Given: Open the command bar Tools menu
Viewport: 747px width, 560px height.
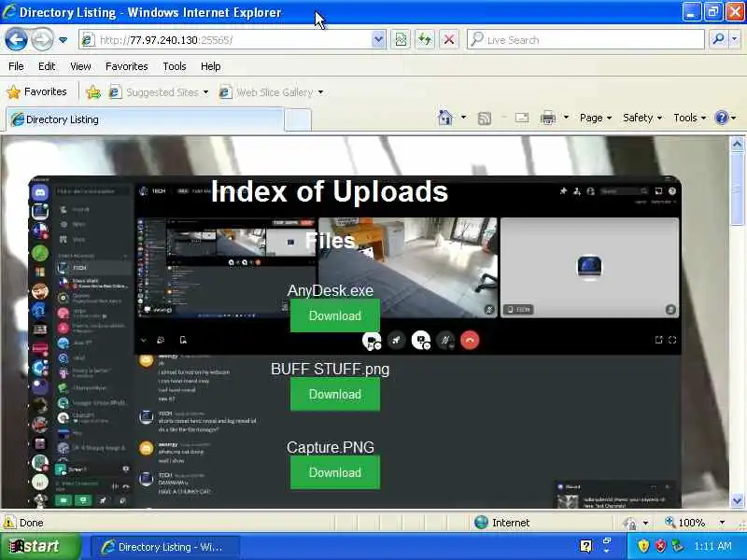Looking at the screenshot, I should (689, 118).
